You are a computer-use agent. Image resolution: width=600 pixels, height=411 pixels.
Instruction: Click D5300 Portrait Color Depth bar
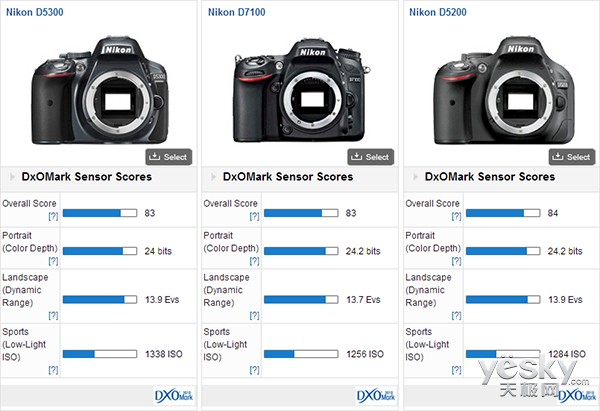[100, 251]
